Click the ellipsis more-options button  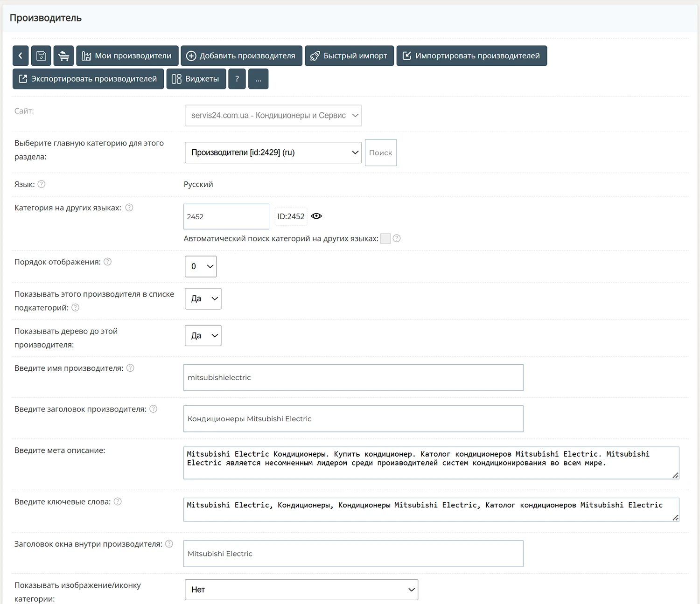[x=259, y=79]
